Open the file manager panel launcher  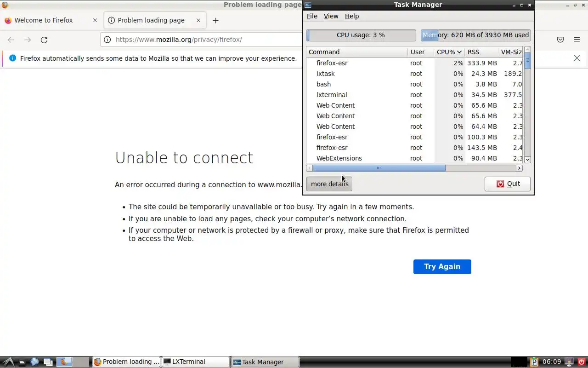[x=22, y=362]
